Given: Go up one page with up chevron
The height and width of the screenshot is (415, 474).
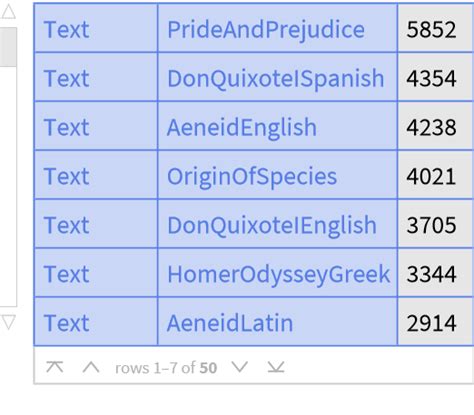Looking at the screenshot, I should coord(91,367).
